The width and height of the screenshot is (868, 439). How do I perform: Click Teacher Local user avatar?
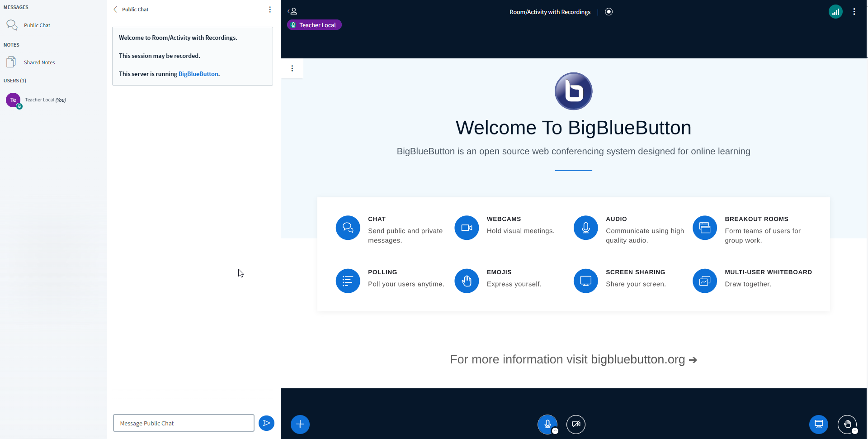13,100
